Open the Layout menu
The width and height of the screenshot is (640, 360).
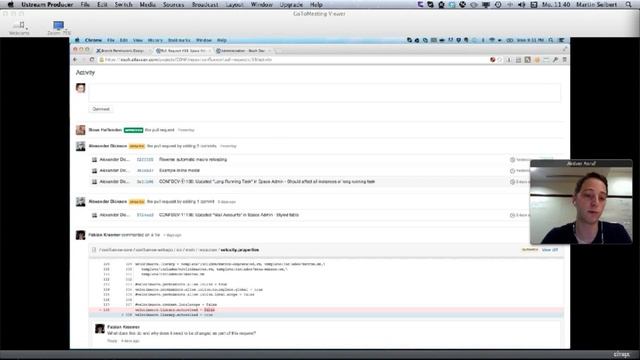click(x=234, y=4)
